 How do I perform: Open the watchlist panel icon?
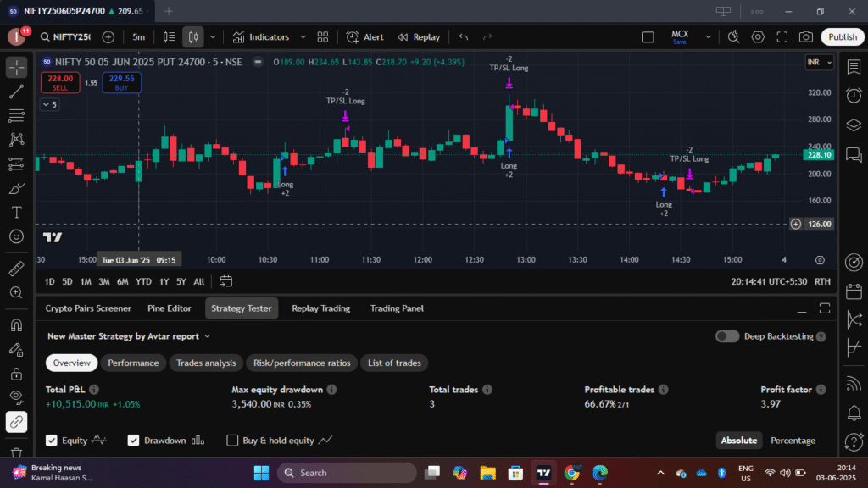pyautogui.click(x=854, y=67)
